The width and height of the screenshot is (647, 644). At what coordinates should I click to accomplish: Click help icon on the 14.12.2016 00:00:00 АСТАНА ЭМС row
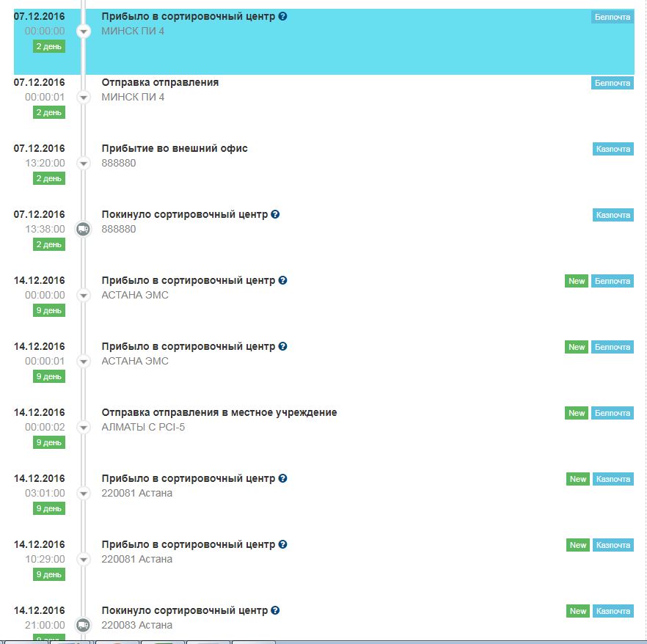(283, 280)
